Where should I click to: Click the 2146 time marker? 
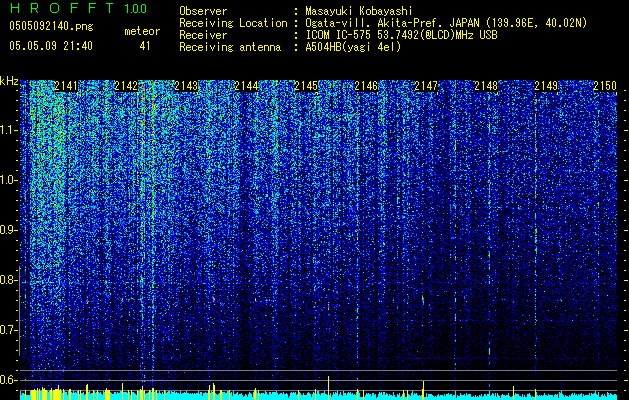(366, 86)
